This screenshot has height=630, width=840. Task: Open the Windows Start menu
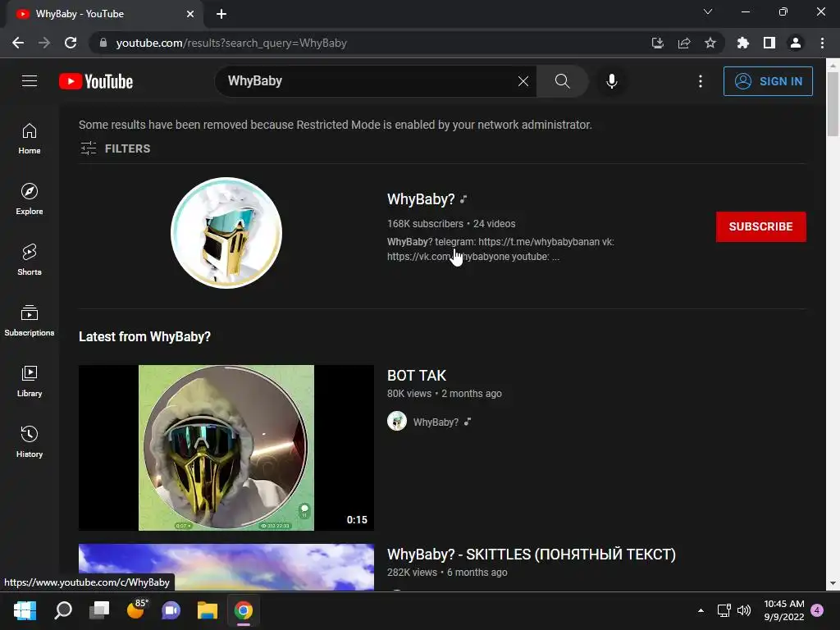(25, 610)
